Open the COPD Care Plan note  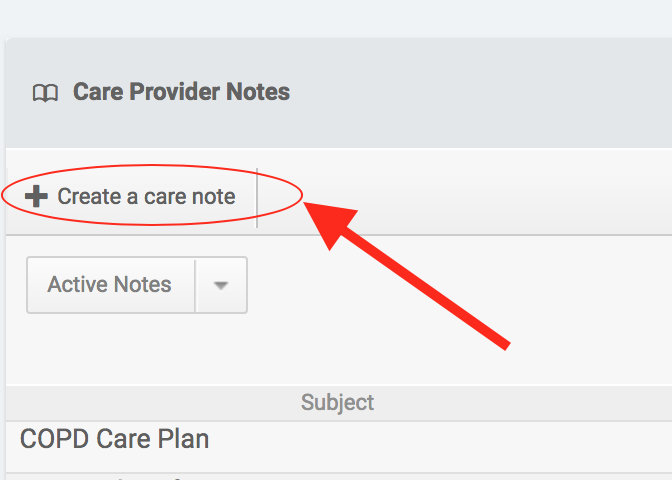coord(114,439)
